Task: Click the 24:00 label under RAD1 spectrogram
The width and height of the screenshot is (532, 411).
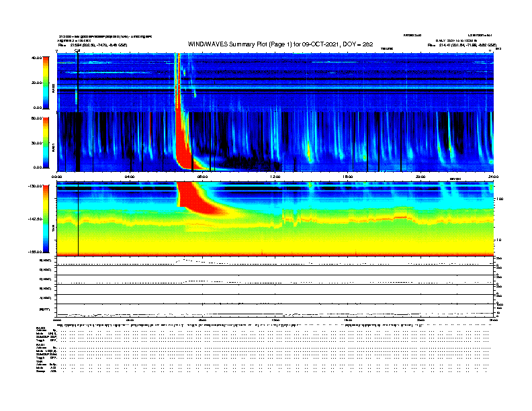Action: coord(493,177)
